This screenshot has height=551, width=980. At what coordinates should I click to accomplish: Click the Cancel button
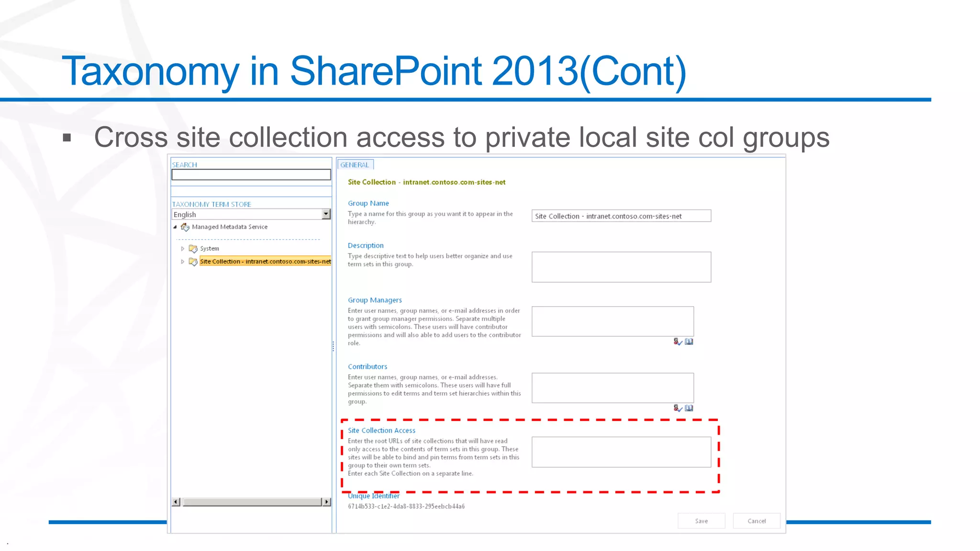pyautogui.click(x=757, y=521)
